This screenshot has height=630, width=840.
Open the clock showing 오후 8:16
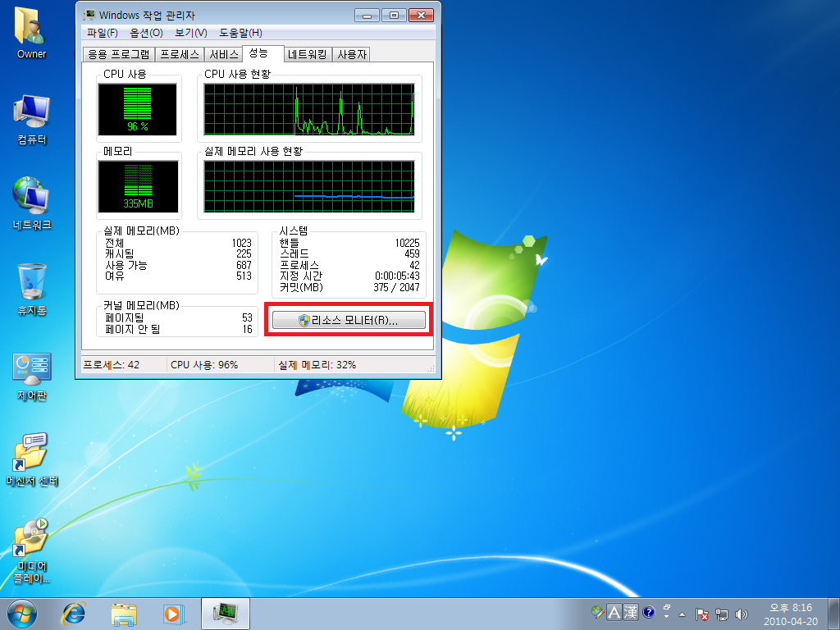791,614
